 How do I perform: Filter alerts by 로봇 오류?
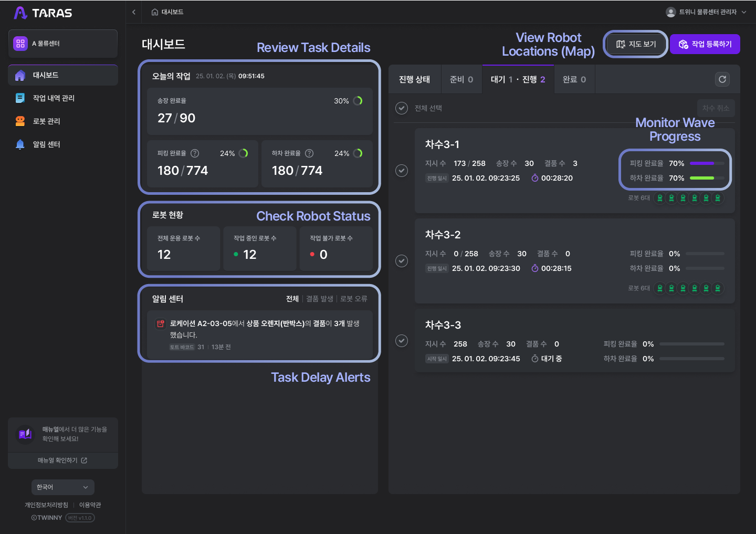click(354, 299)
